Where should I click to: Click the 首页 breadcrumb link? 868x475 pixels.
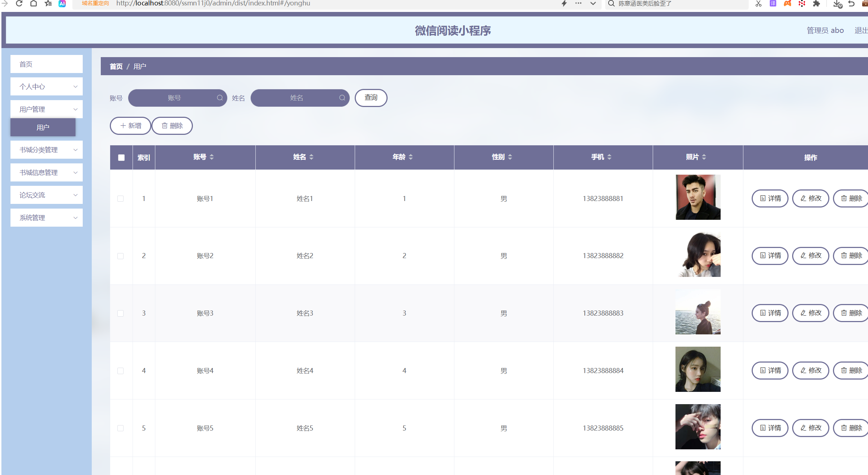pos(116,67)
